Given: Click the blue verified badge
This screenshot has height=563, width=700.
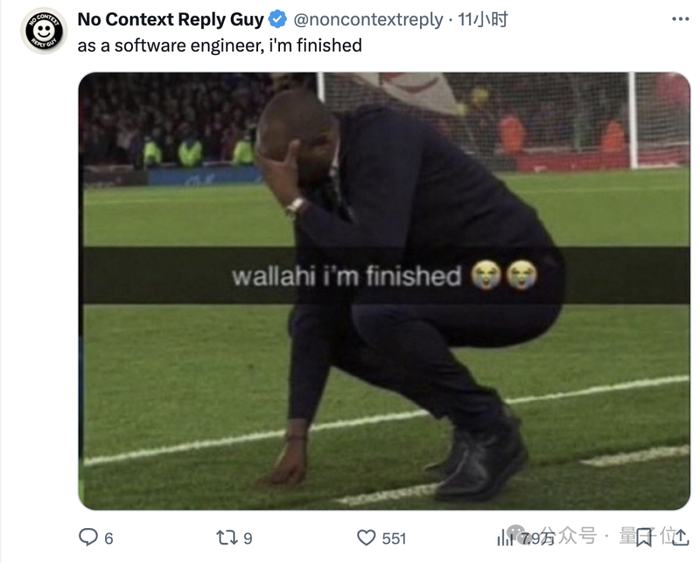Looking at the screenshot, I should coord(278,20).
